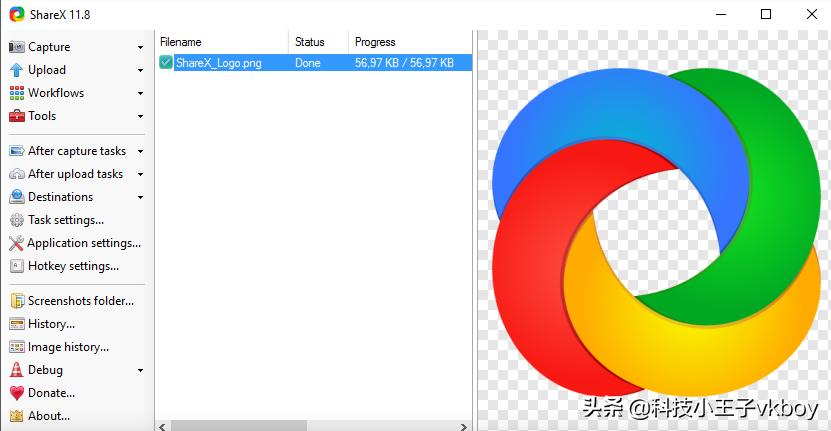The width and height of the screenshot is (831, 431).
Task: Click the Debug traffic cone icon
Action: tap(16, 370)
